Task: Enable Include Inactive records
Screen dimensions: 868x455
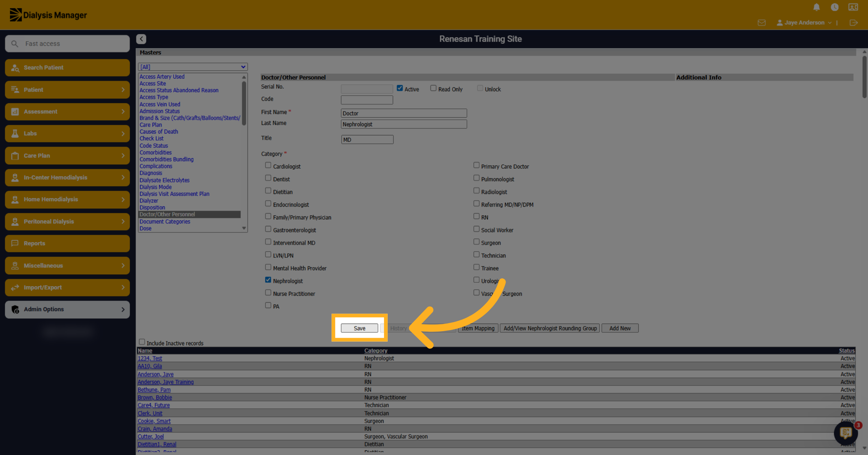Action: pos(142,342)
